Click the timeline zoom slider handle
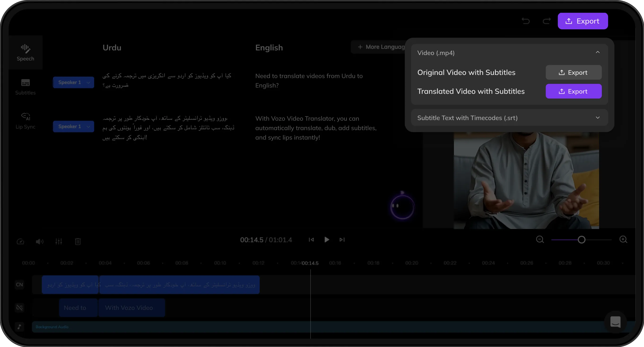The image size is (644, 347). pyautogui.click(x=582, y=240)
